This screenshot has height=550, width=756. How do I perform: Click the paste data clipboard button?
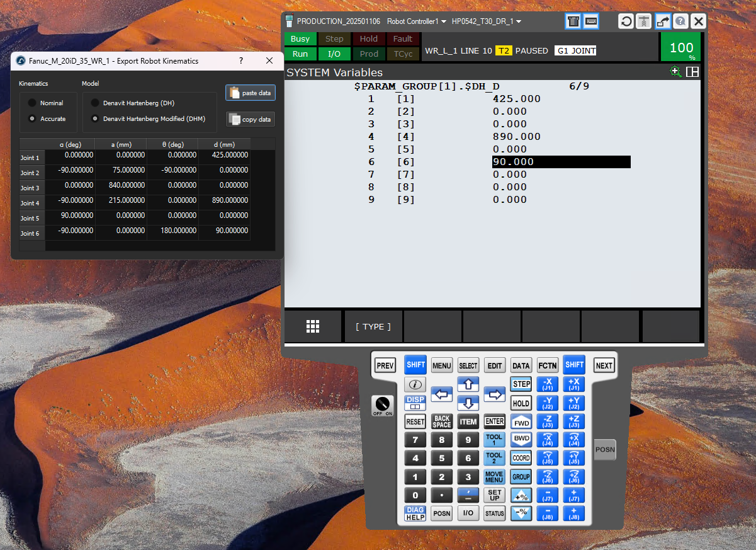(251, 93)
